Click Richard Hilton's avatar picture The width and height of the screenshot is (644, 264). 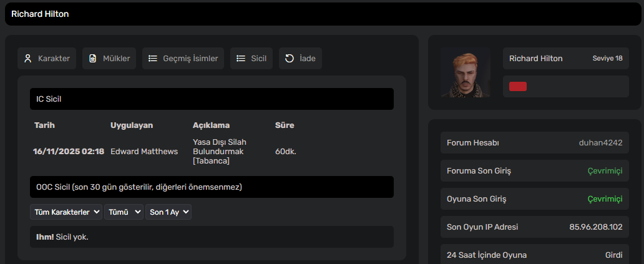point(466,72)
